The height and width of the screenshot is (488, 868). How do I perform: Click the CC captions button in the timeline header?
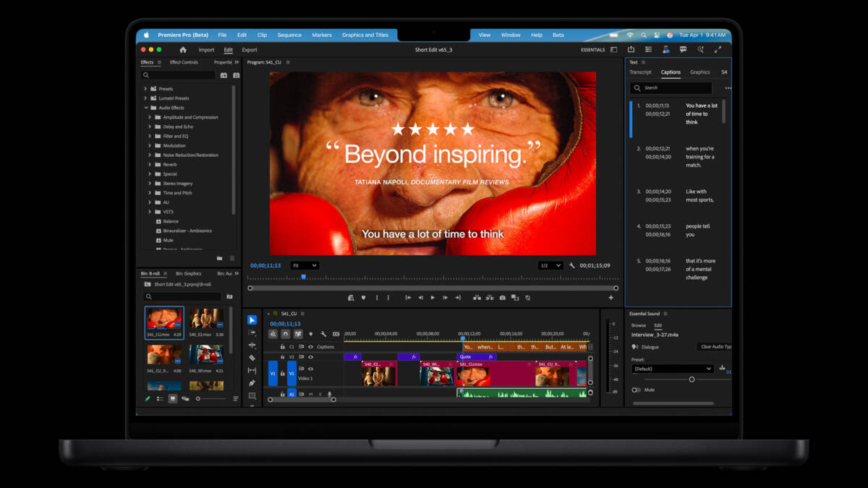(x=336, y=334)
